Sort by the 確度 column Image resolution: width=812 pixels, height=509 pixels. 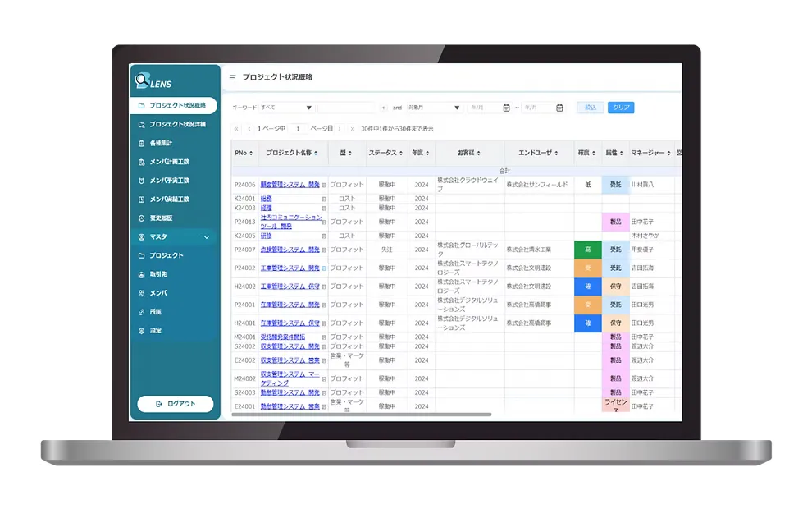(x=586, y=153)
